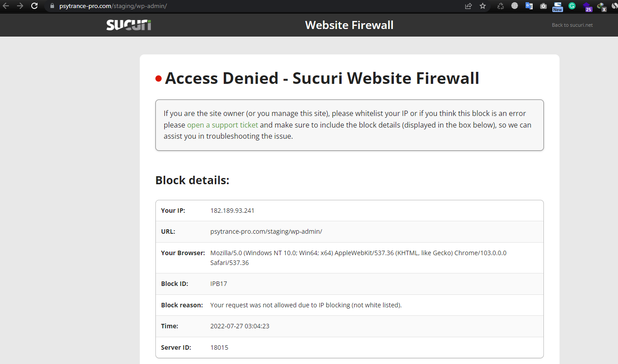Click the 'Block ID:' row label
The width and height of the screenshot is (618, 364).
[175, 284]
